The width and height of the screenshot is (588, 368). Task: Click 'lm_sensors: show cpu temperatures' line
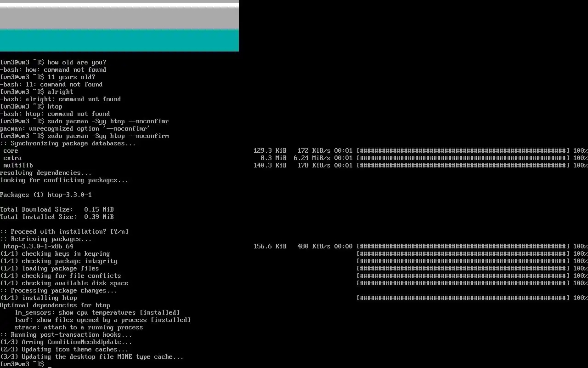[97, 313]
